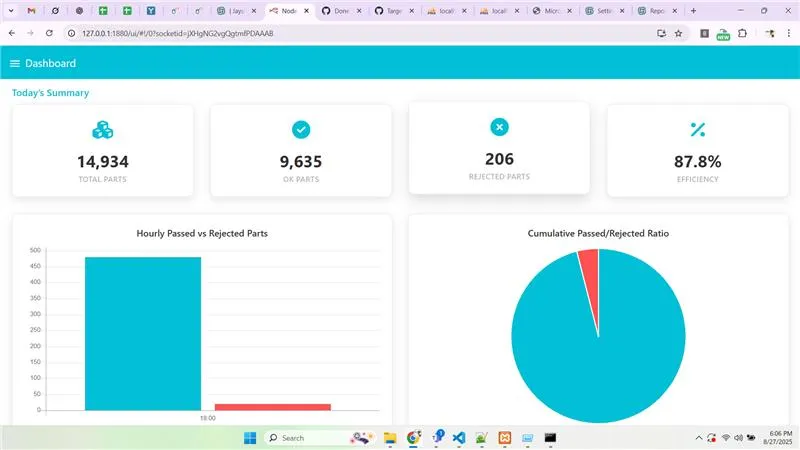The height and width of the screenshot is (450, 800).
Task: Reload the dashboard page
Action: point(49,33)
